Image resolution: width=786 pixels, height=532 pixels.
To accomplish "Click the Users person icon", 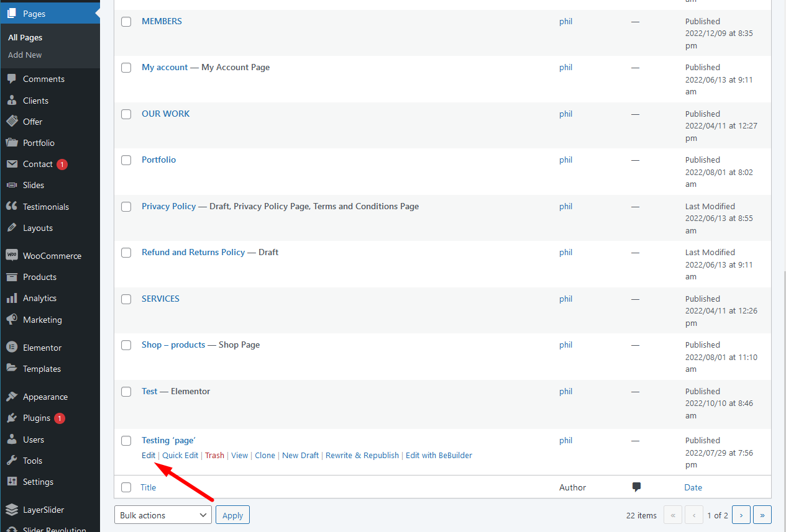I will [12, 440].
